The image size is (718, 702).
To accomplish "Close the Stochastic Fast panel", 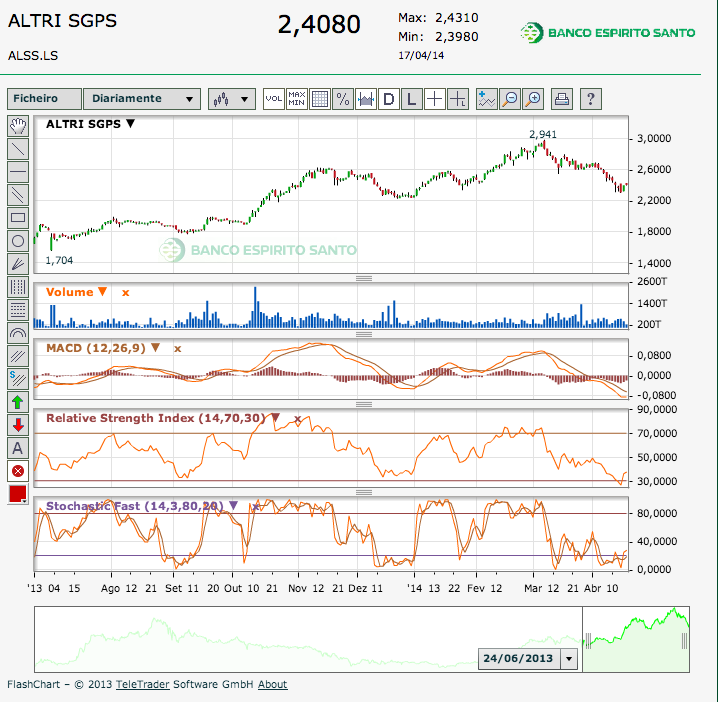I will 256,506.
